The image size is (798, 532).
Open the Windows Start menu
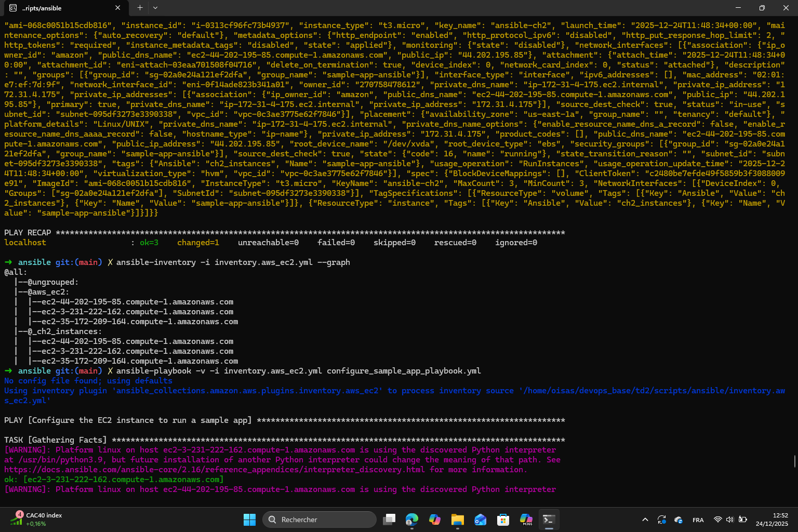249,520
